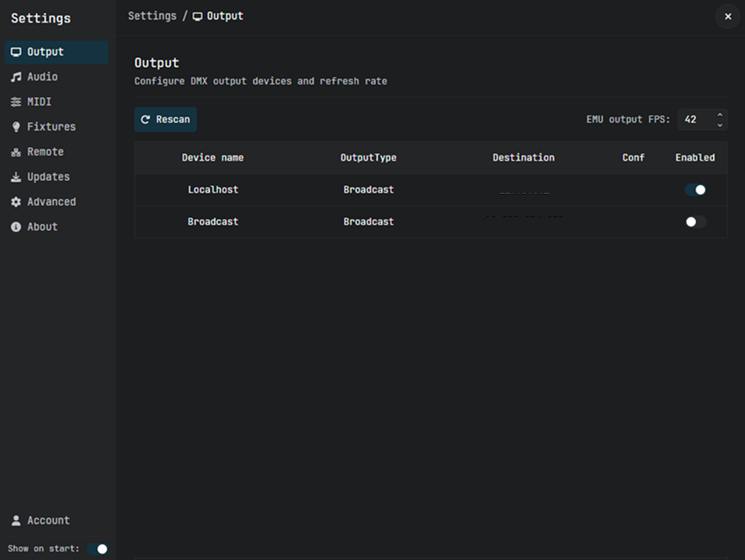The height and width of the screenshot is (560, 745).
Task: Click the Updates download icon
Action: pyautogui.click(x=16, y=177)
